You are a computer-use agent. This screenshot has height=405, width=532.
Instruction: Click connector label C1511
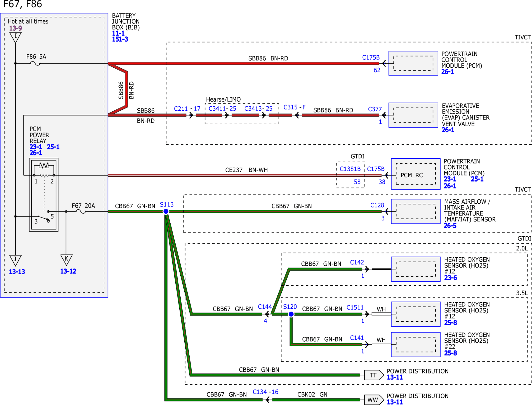click(x=355, y=307)
